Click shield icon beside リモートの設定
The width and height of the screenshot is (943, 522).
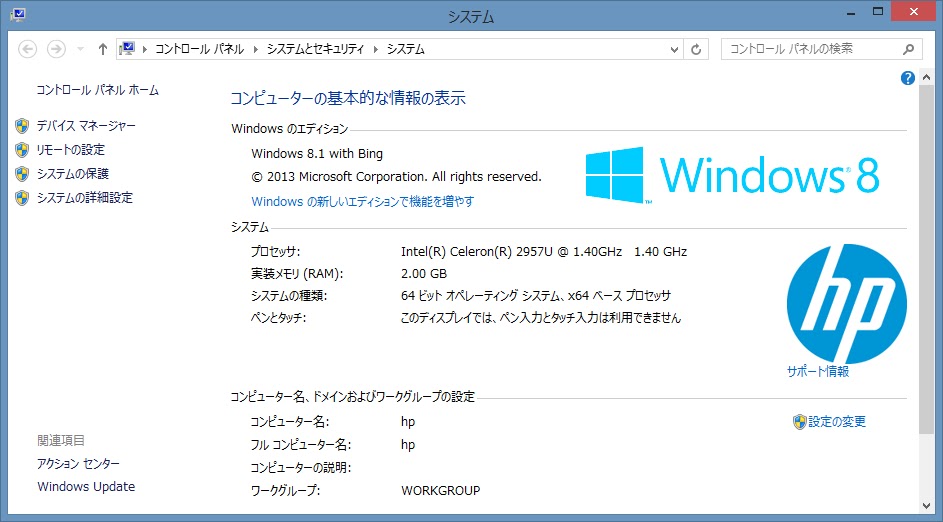22,150
